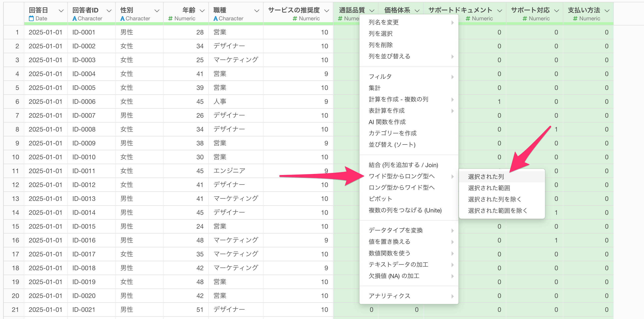Screen dimensions: 644x319
Task: Expand the フィルタ submenu arrow
Action: click(x=452, y=77)
